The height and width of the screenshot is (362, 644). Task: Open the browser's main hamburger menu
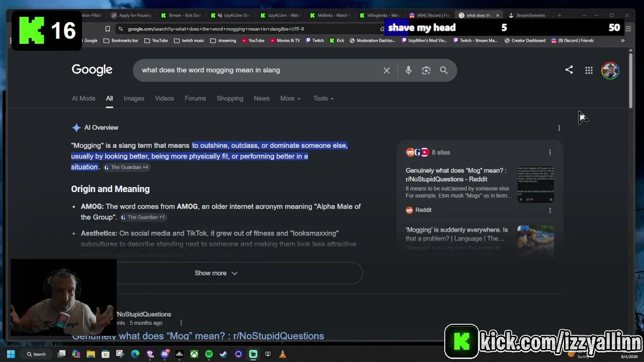[x=628, y=29]
